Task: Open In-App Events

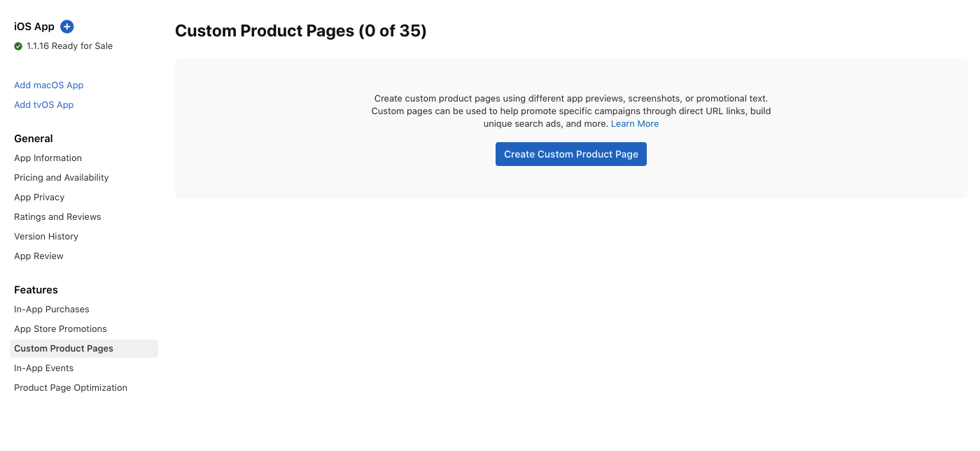Action: coord(43,368)
